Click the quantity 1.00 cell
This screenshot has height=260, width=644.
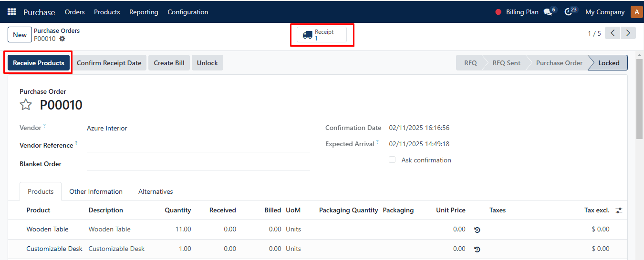tap(185, 249)
